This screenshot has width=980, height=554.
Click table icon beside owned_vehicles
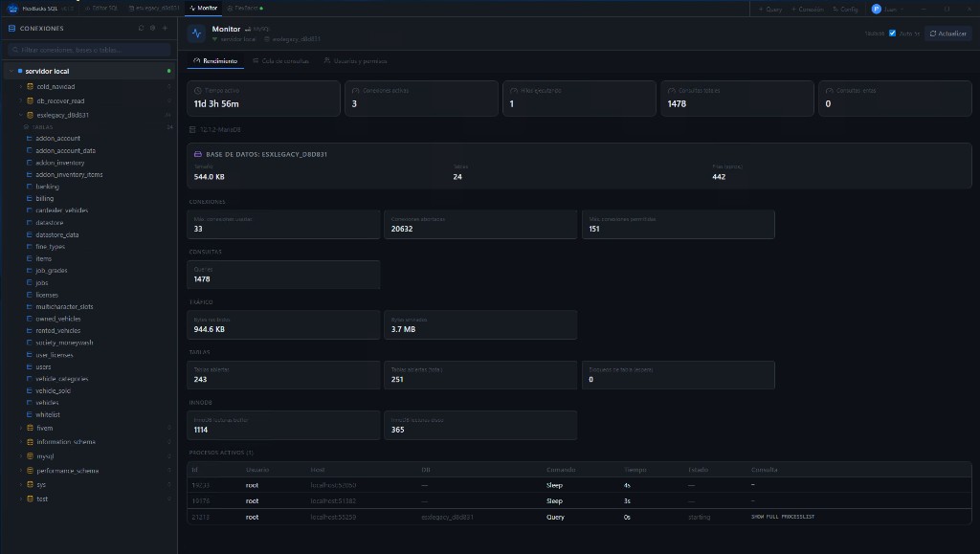pos(30,319)
